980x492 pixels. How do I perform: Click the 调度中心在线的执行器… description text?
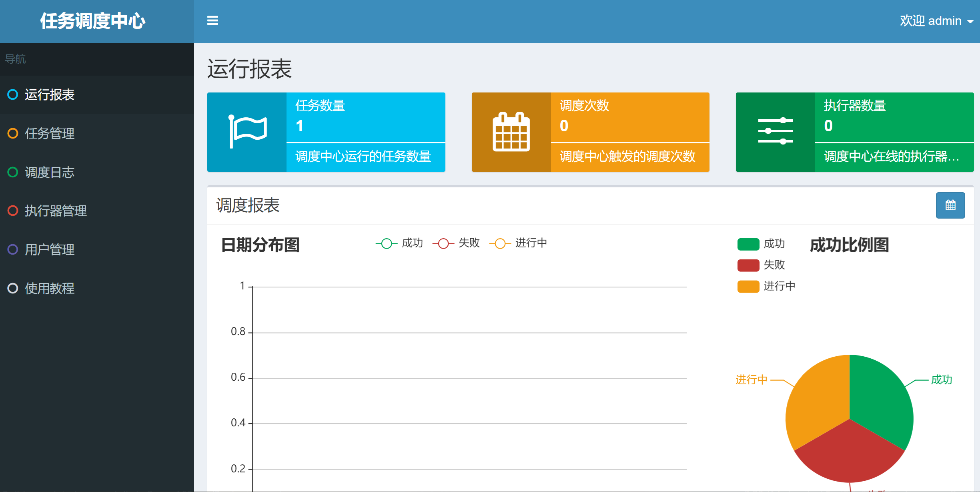(x=892, y=157)
